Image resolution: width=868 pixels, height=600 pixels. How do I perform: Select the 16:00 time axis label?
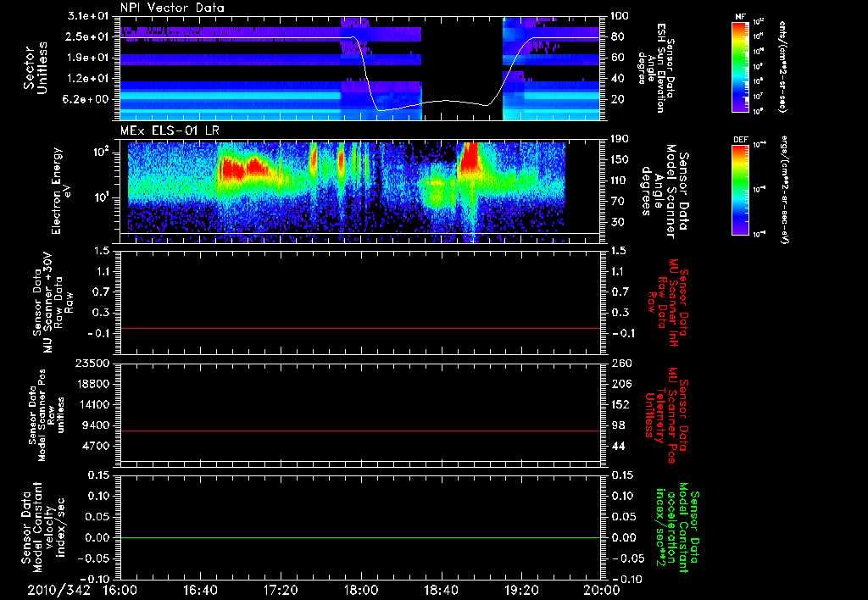click(120, 590)
